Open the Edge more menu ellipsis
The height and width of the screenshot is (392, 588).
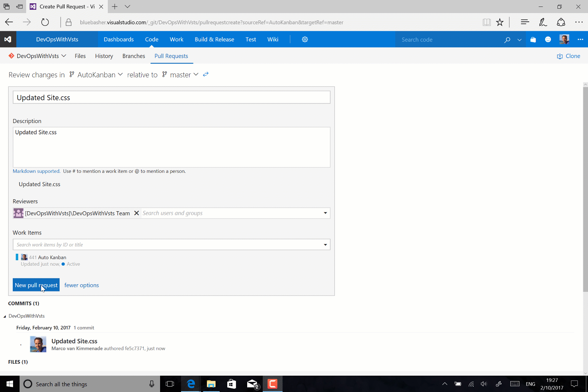tap(579, 22)
